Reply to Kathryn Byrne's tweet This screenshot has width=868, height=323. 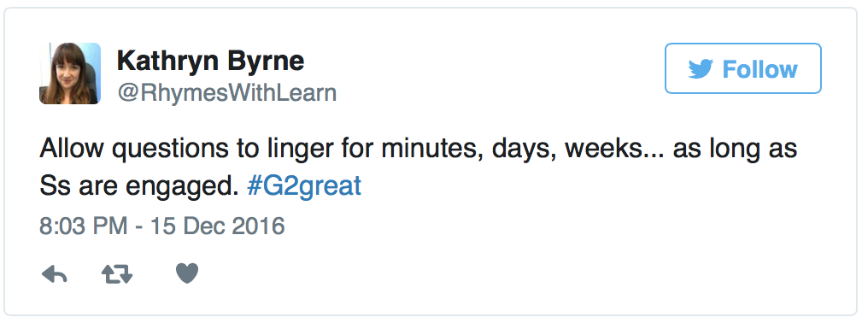click(55, 273)
